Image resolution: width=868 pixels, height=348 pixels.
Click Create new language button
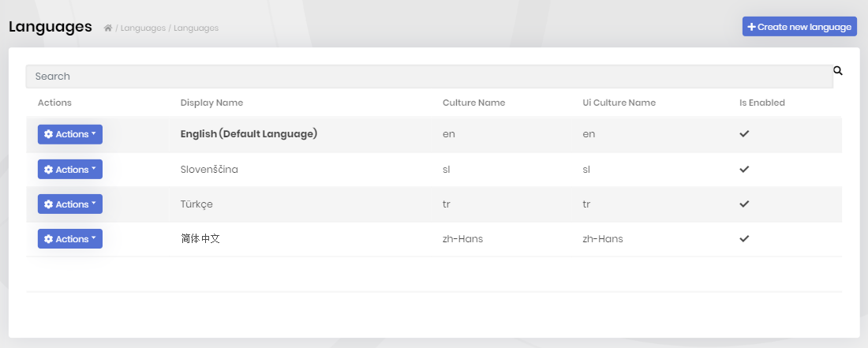[799, 27]
